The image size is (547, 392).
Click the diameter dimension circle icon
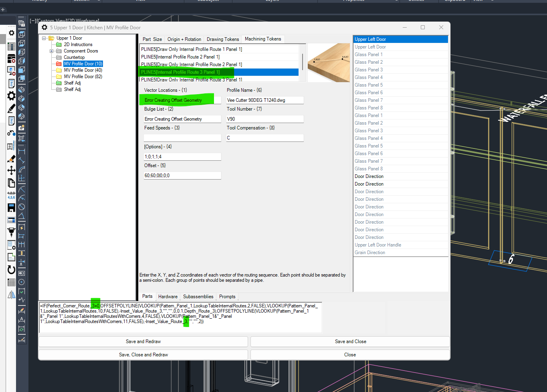22,207
